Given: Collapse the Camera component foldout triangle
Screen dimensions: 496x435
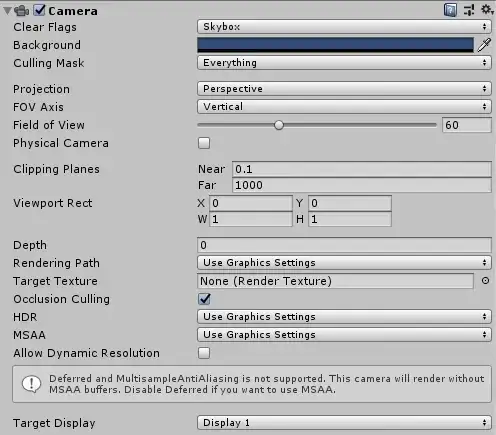Looking at the screenshot, I should (7, 11).
